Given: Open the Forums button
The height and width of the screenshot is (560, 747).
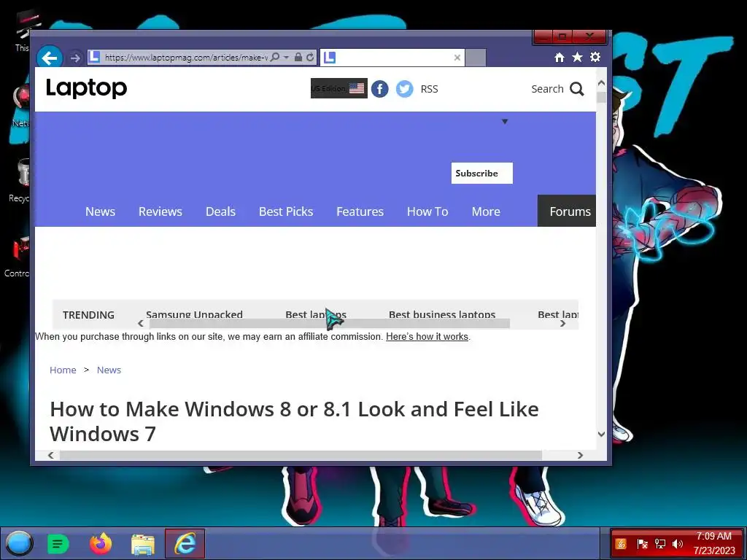Looking at the screenshot, I should tap(567, 211).
